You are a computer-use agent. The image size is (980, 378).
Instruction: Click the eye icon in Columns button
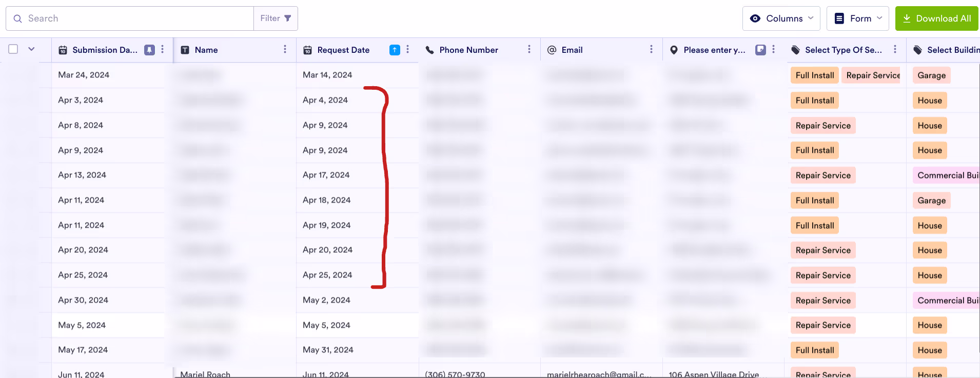[755, 18]
